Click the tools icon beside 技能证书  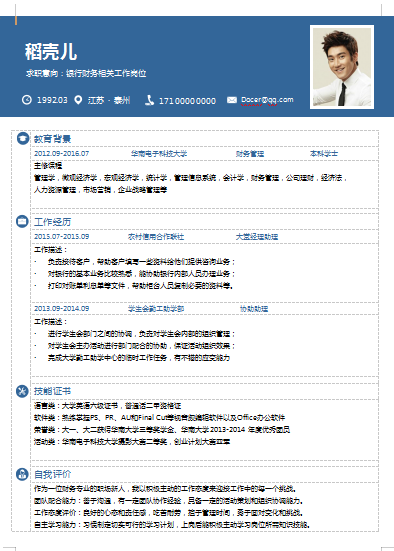[22, 391]
